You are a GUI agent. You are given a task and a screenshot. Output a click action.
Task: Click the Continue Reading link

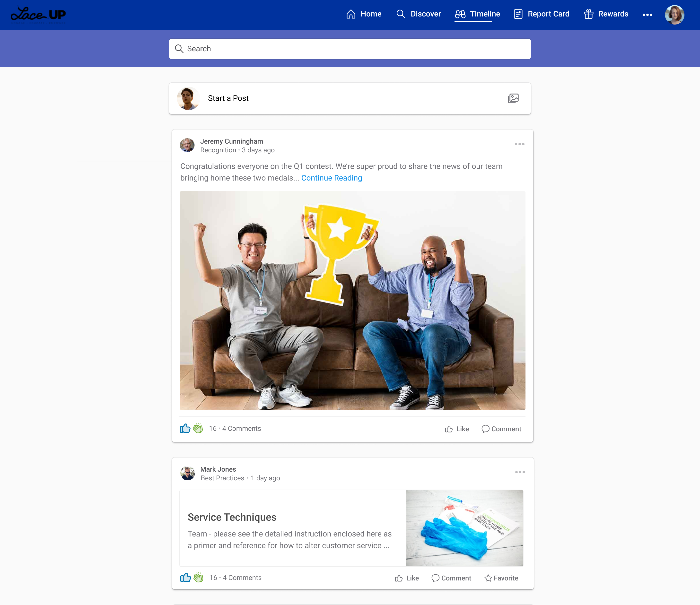tap(332, 178)
